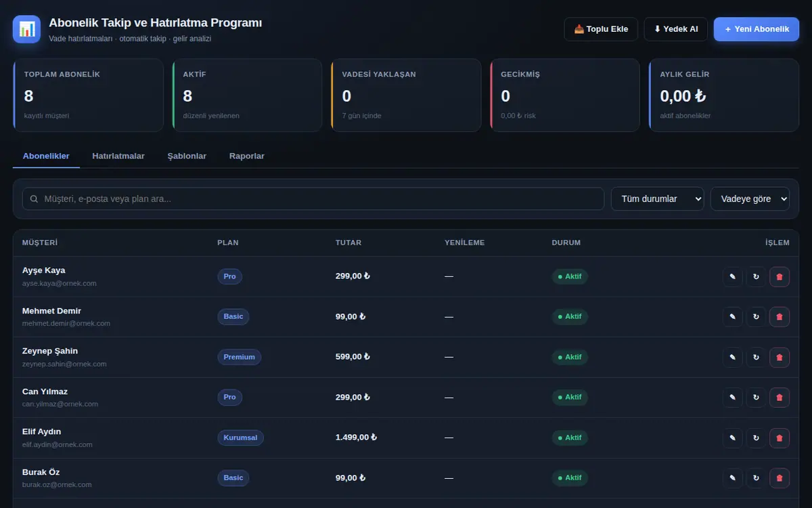Image resolution: width=812 pixels, height=508 pixels.
Task: Download a backup with Yedek Al
Action: click(676, 29)
